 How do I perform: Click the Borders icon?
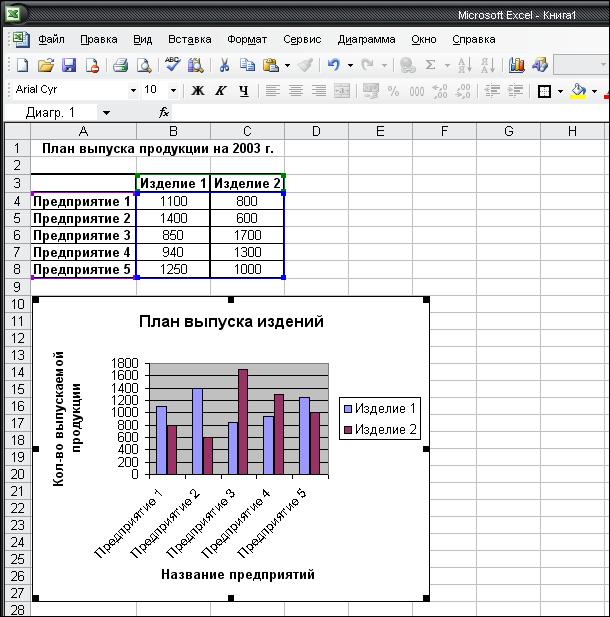(544, 92)
